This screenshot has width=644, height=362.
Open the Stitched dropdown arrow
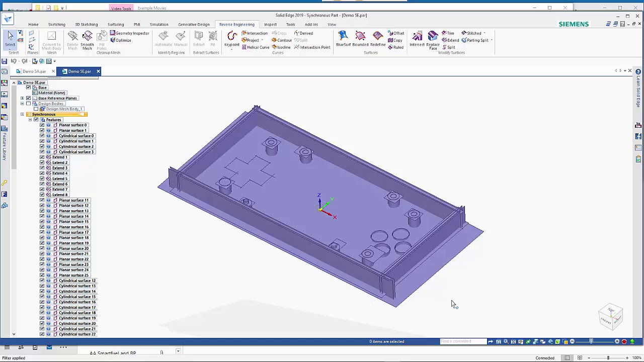pyautogui.click(x=485, y=33)
